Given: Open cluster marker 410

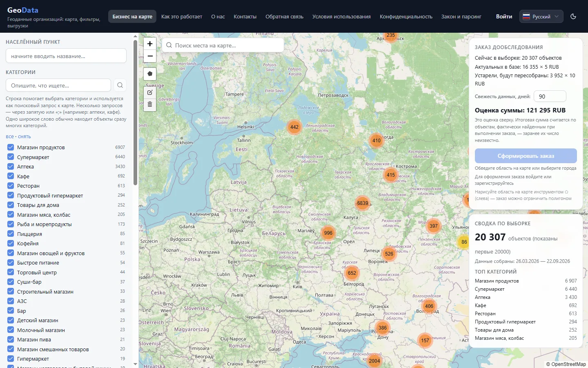Looking at the screenshot, I should coord(376,141).
